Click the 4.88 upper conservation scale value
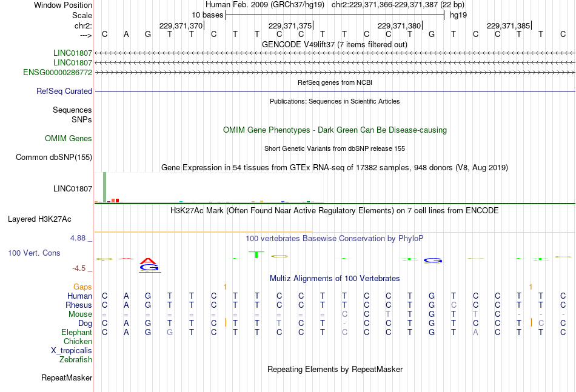 coord(78,238)
